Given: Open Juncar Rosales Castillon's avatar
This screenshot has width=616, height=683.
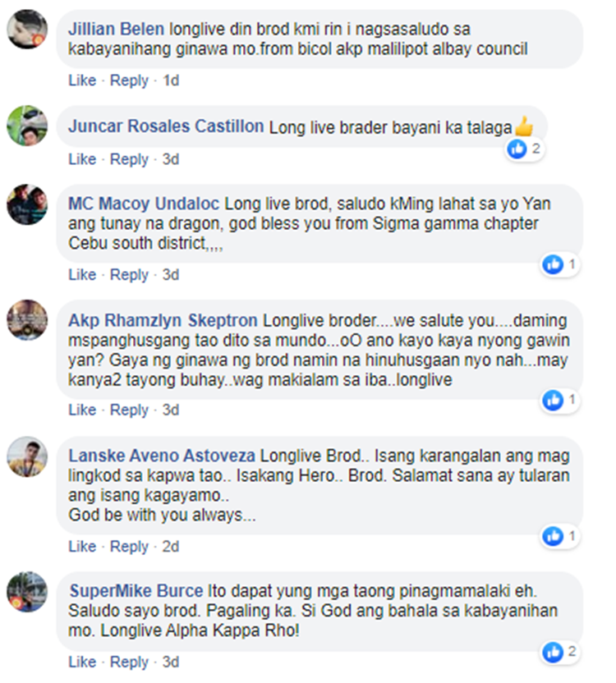Looking at the screenshot, I should point(27,126).
